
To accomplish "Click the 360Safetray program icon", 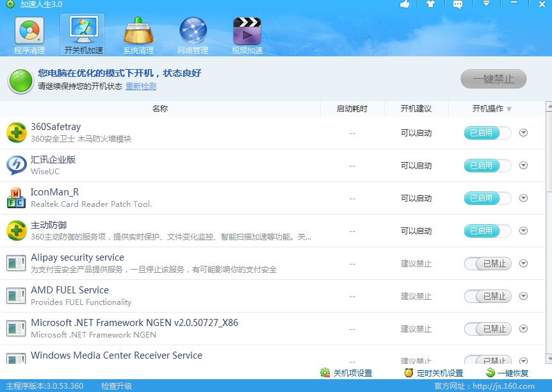I will click(x=17, y=133).
